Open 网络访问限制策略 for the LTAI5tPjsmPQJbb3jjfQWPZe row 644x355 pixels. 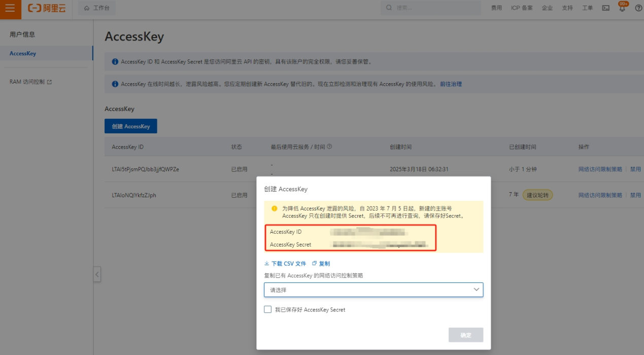(600, 169)
